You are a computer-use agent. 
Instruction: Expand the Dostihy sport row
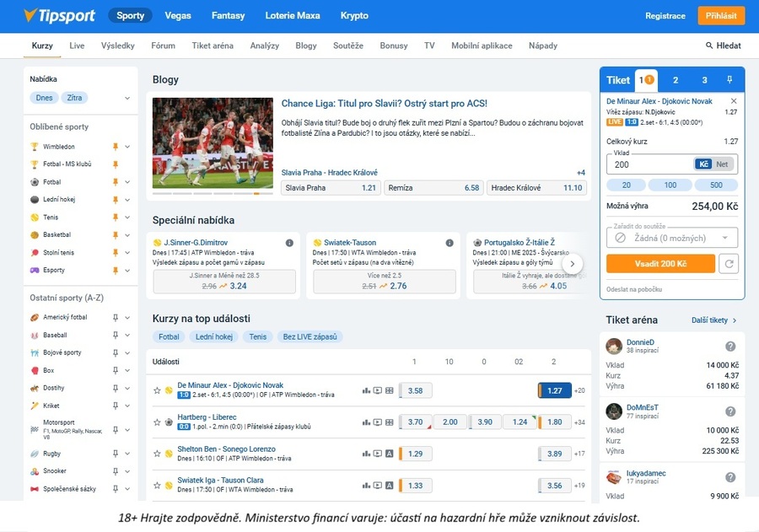127,388
